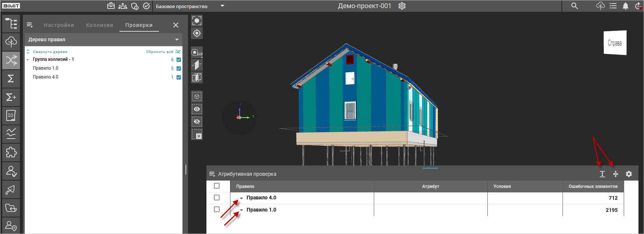The height and width of the screenshot is (234, 644).
Task: Switch to the Настройки tab
Action: (59, 25)
